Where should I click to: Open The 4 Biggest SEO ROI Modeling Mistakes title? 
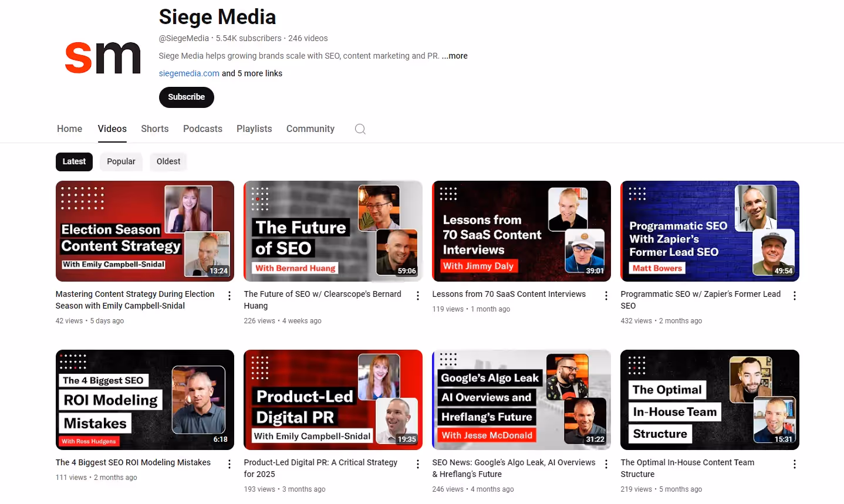click(133, 462)
